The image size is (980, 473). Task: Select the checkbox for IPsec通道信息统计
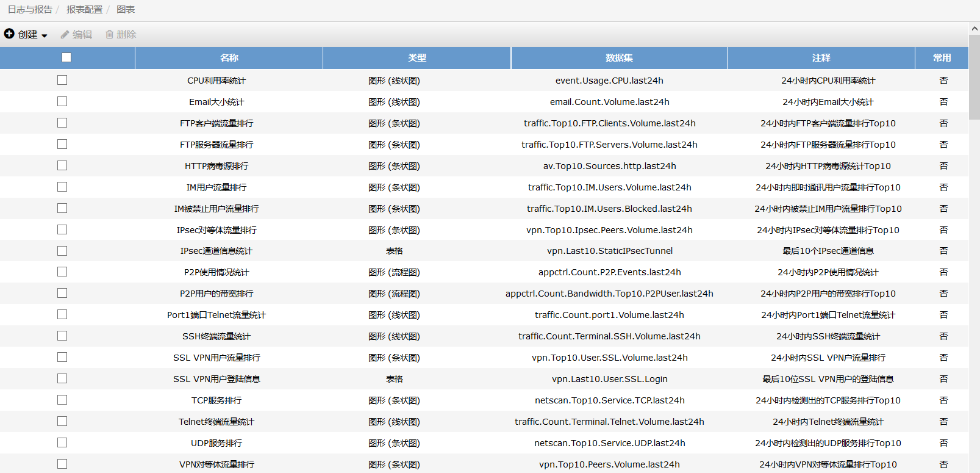pos(62,251)
